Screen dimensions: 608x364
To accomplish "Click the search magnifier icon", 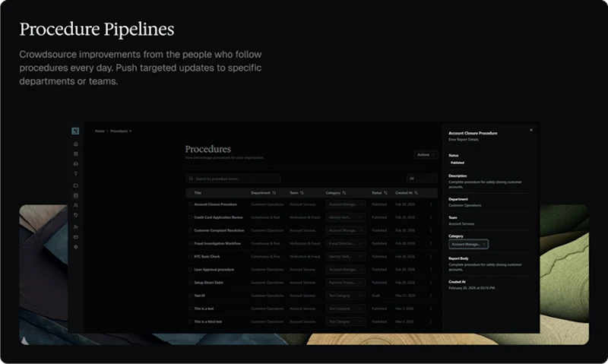I will [191, 179].
